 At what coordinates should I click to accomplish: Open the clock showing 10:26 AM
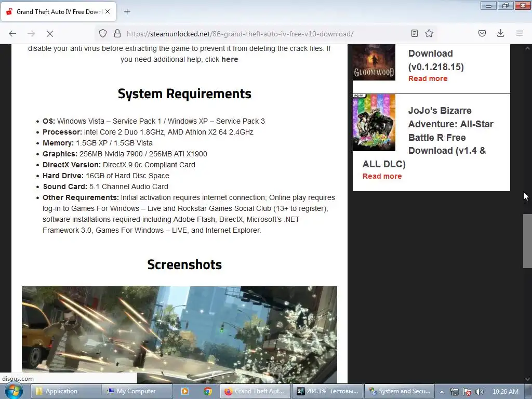pos(505,392)
